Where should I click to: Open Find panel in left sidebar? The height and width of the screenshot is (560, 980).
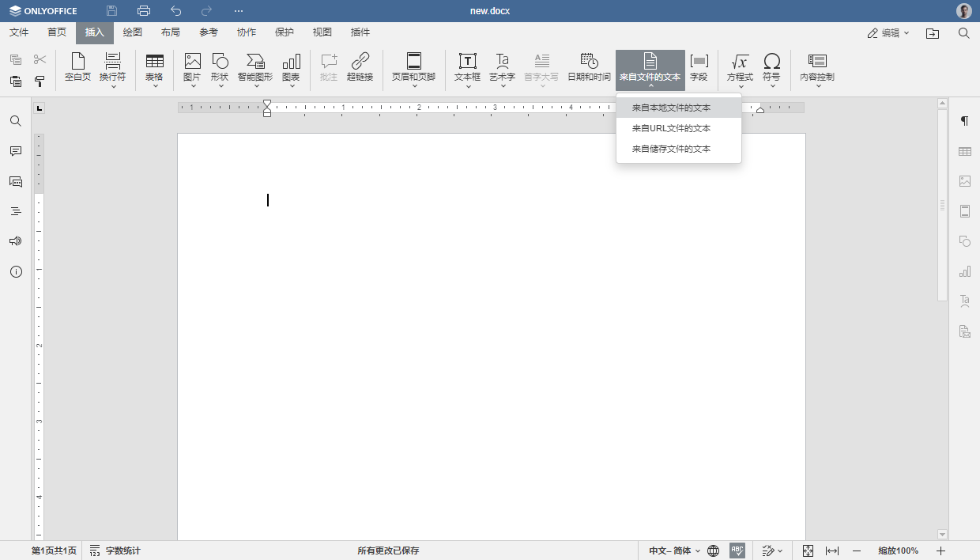click(x=16, y=121)
